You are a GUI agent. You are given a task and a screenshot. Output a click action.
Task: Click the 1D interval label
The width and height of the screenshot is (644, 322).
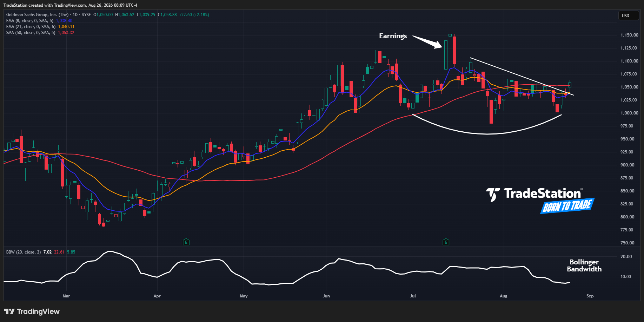(x=75, y=15)
